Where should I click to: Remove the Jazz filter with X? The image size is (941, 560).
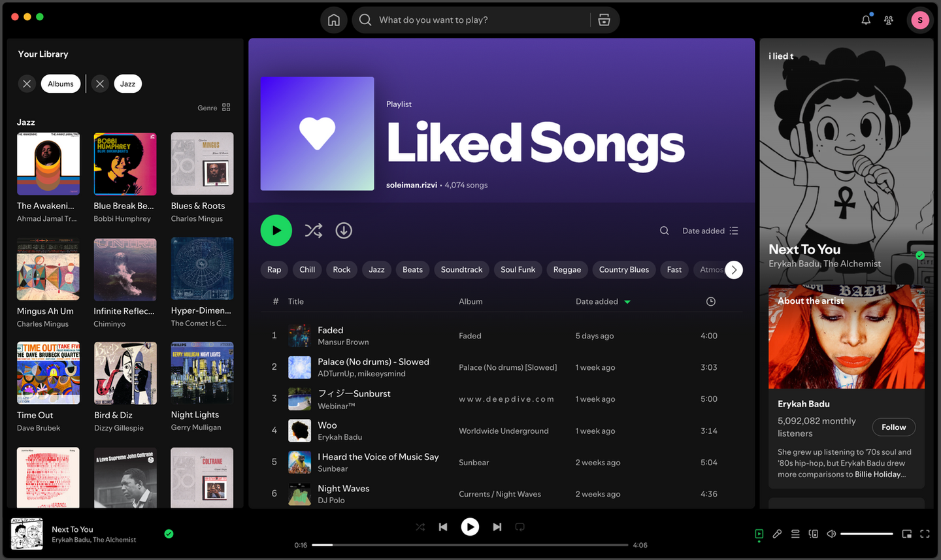point(99,84)
